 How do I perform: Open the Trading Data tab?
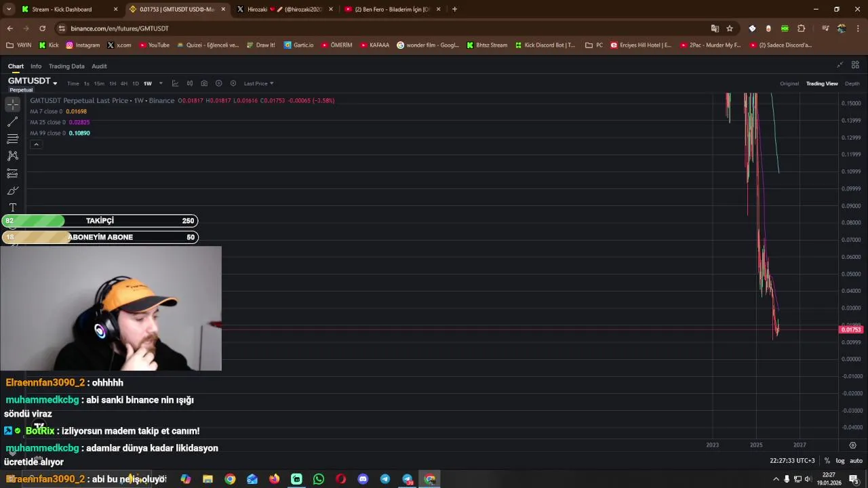(66, 66)
